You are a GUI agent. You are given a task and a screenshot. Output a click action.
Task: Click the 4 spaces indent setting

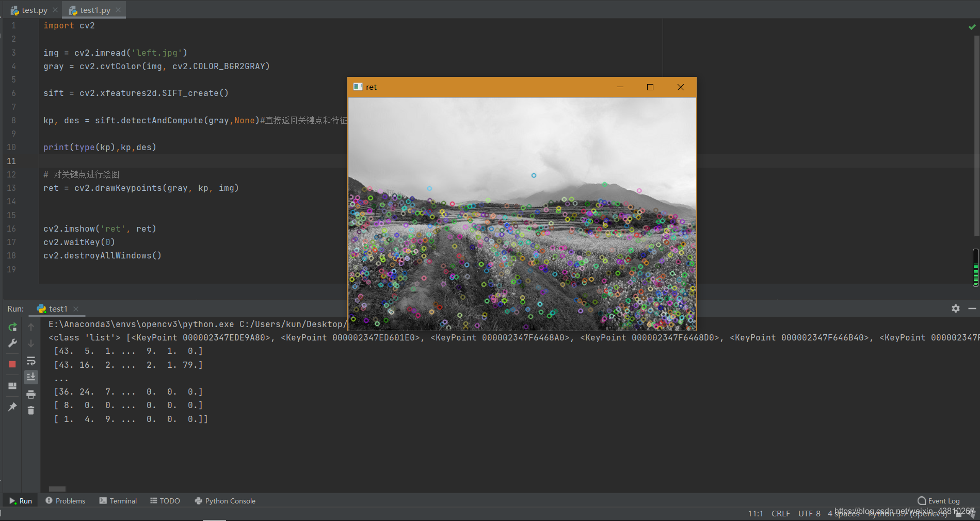844,514
